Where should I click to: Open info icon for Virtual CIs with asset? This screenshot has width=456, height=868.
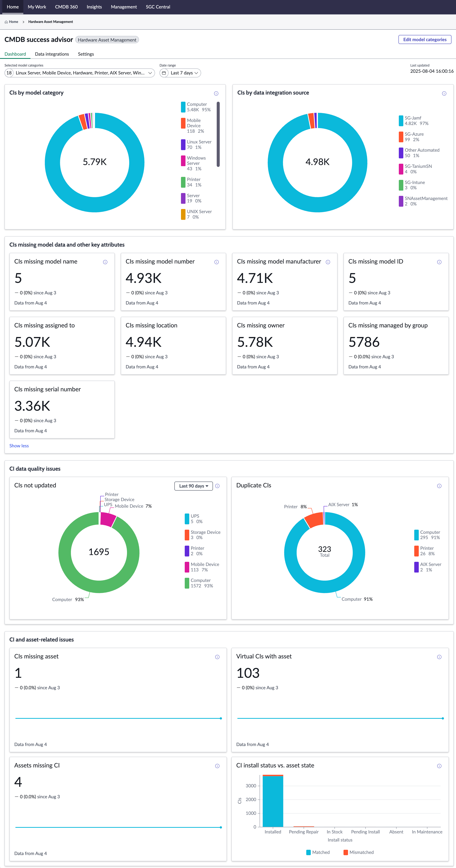tap(439, 657)
